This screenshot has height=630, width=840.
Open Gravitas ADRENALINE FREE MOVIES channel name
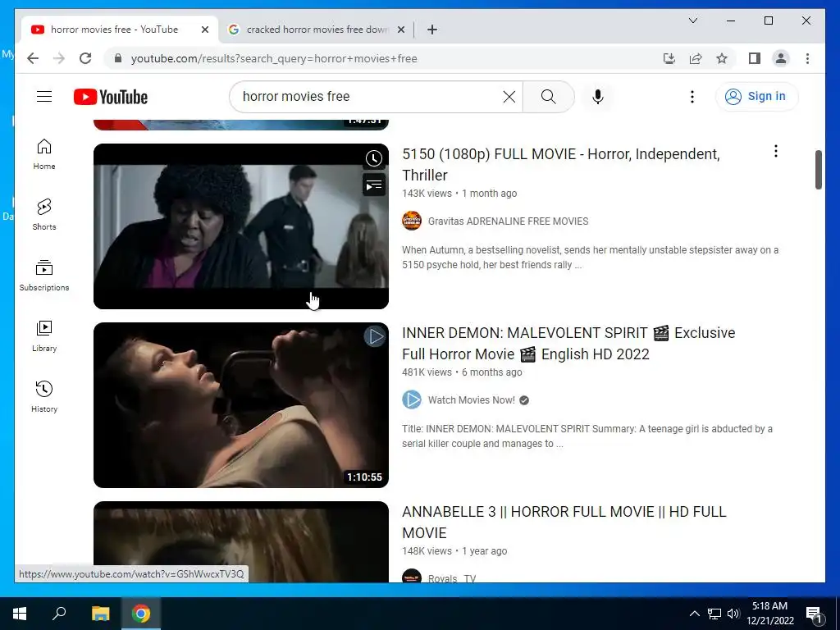[x=508, y=221]
